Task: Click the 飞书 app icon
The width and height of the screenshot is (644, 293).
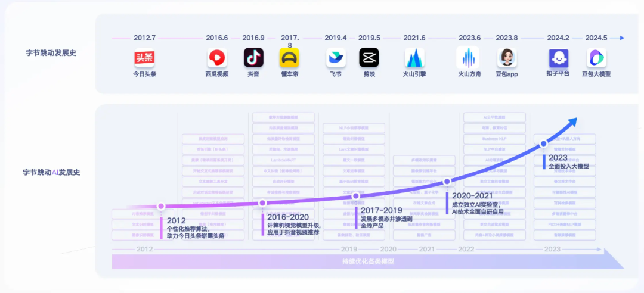Action: click(336, 57)
